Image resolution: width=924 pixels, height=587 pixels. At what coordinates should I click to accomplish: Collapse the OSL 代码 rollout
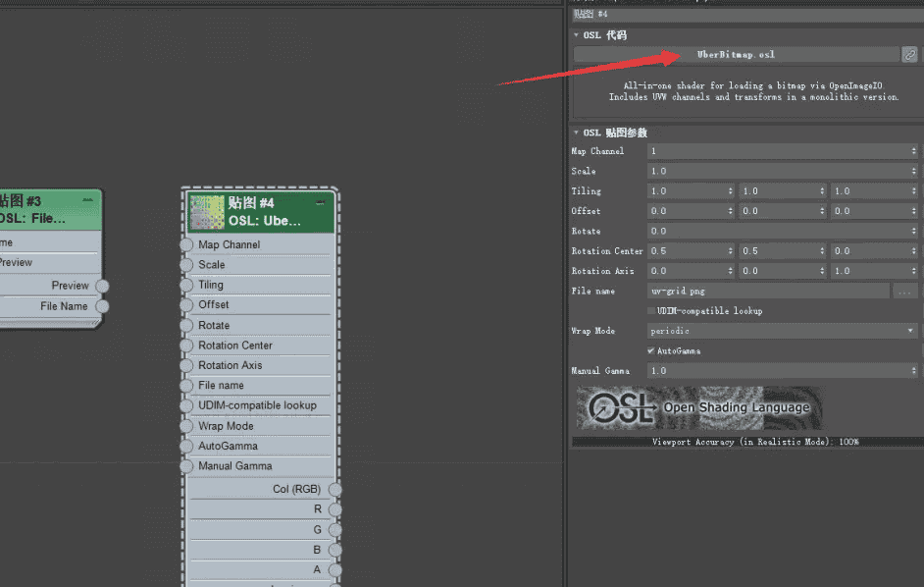pos(577,35)
